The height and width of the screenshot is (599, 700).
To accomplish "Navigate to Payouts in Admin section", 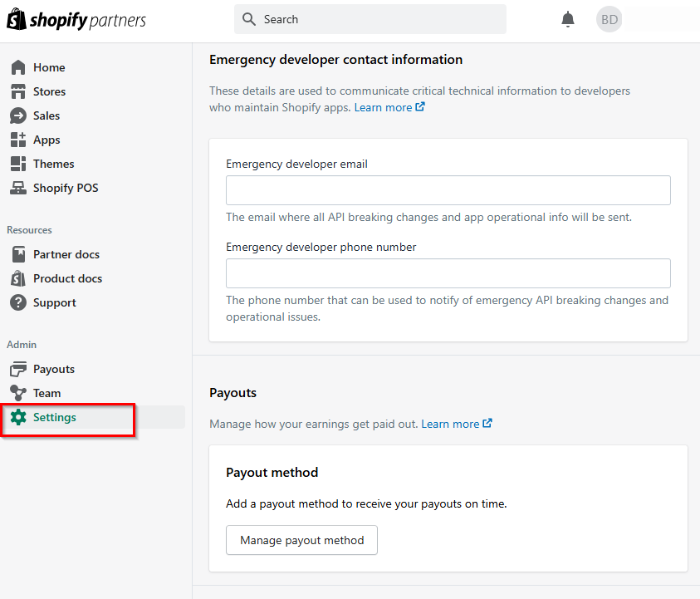I will pos(53,369).
